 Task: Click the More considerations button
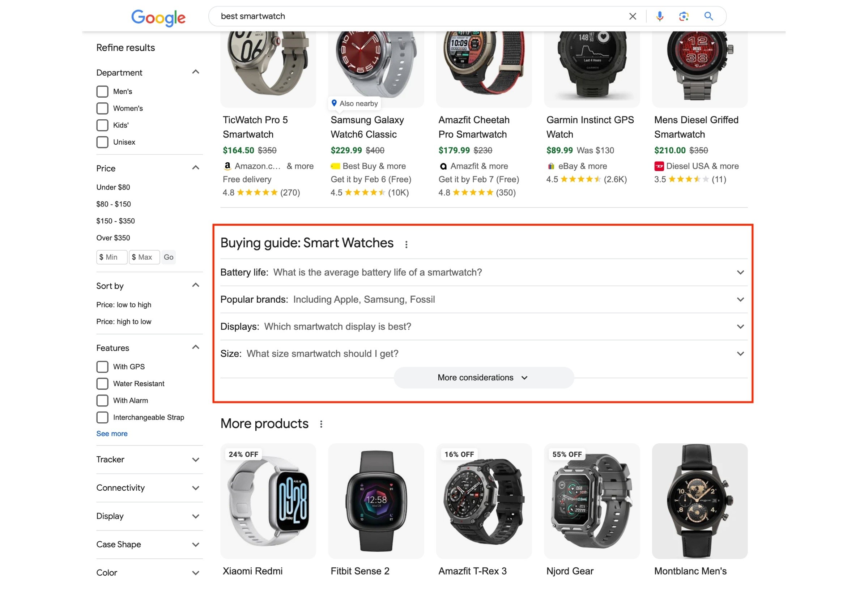point(484,377)
